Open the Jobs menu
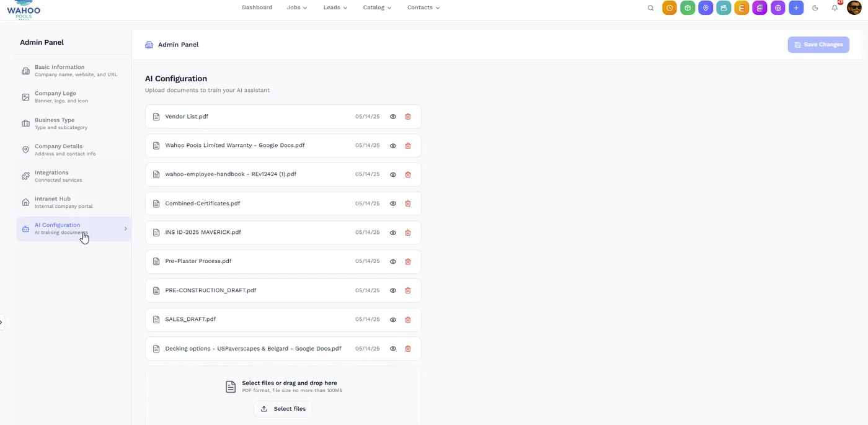The image size is (868, 425). 297,7
